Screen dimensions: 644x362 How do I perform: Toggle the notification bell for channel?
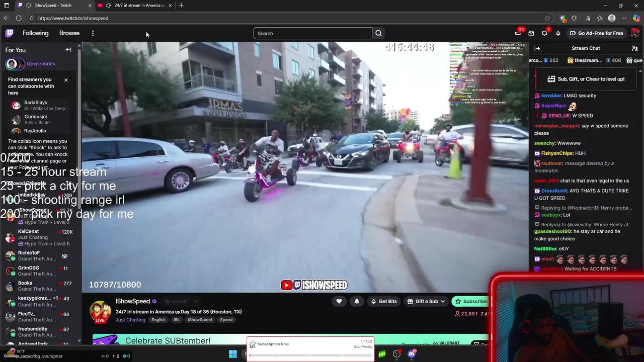pos(357,301)
